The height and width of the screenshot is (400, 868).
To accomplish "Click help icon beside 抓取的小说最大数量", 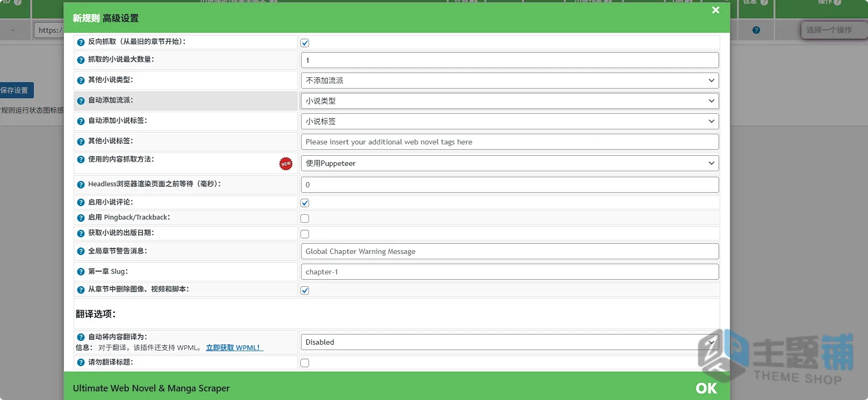I will click(81, 60).
